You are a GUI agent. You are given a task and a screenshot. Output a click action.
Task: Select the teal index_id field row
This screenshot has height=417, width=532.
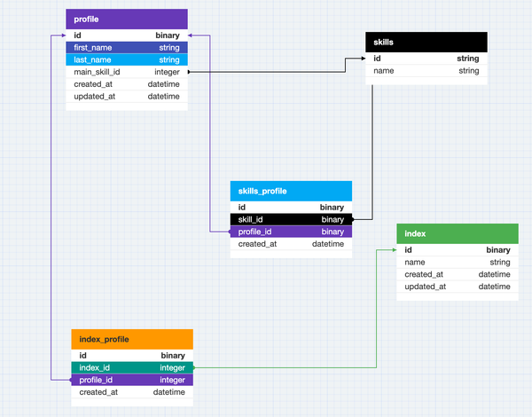(x=131, y=367)
